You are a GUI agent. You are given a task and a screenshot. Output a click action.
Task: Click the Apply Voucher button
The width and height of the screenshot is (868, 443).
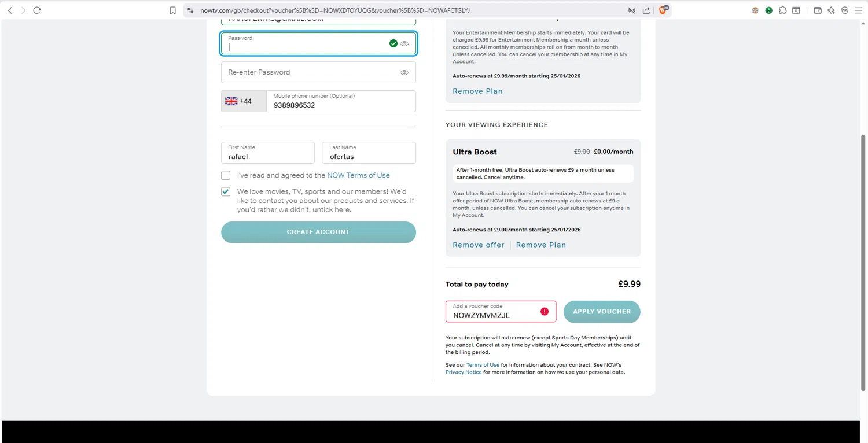[602, 312]
